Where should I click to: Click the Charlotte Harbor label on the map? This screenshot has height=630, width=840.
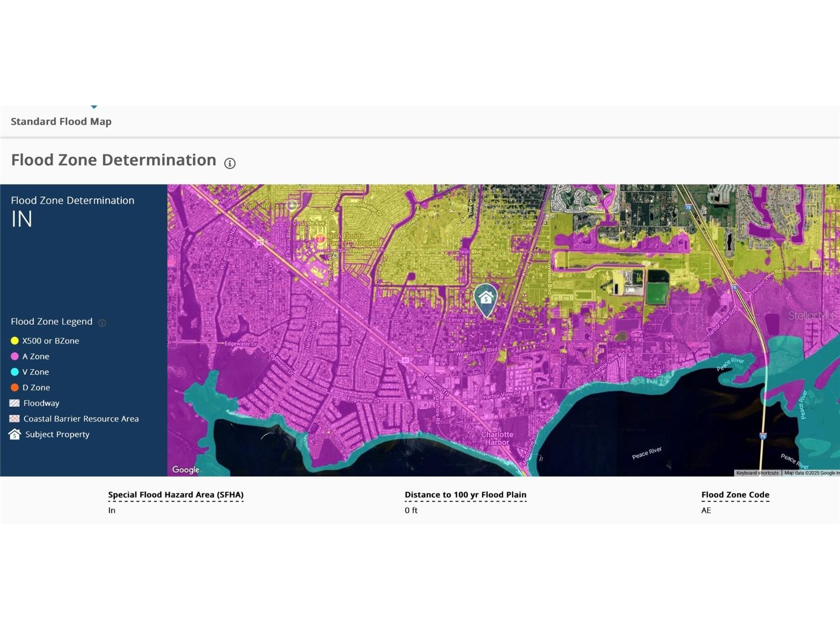[497, 438]
